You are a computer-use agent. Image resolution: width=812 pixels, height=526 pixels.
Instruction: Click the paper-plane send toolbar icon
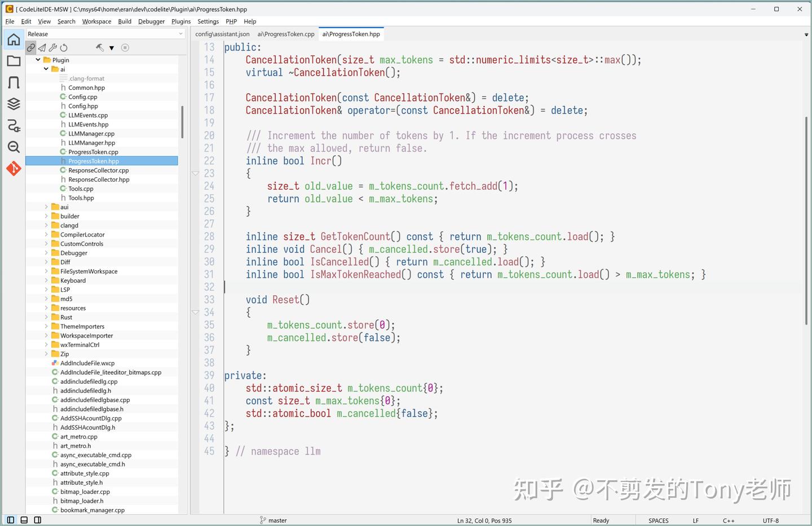tap(41, 47)
